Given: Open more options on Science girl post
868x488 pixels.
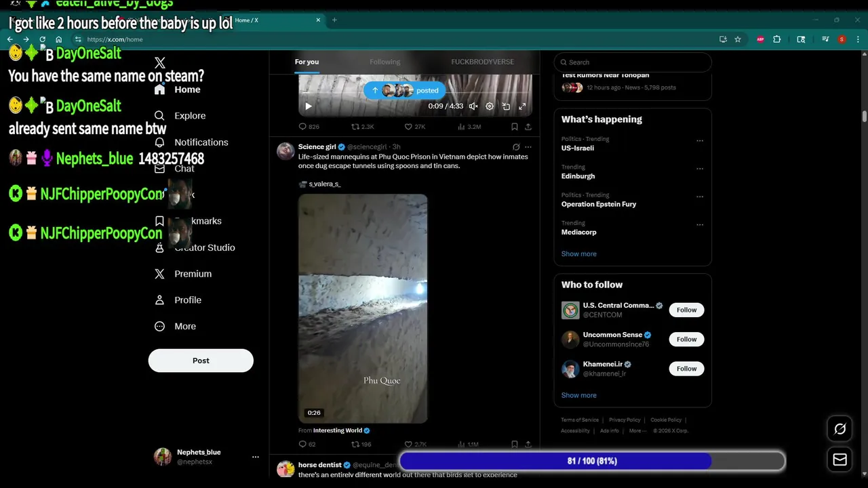Looking at the screenshot, I should click(528, 147).
